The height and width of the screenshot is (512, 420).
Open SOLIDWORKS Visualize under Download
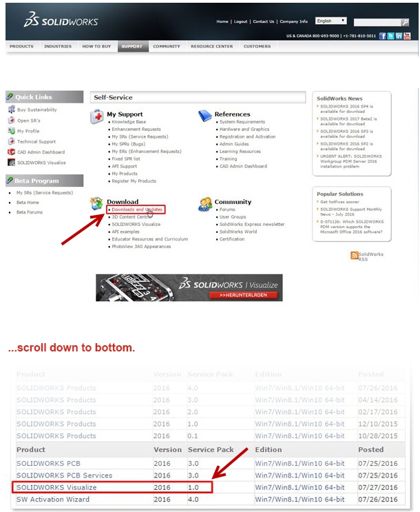(136, 225)
